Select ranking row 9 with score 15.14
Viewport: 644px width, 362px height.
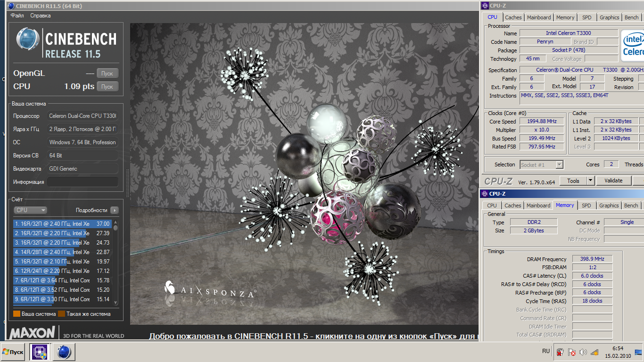coord(62,299)
